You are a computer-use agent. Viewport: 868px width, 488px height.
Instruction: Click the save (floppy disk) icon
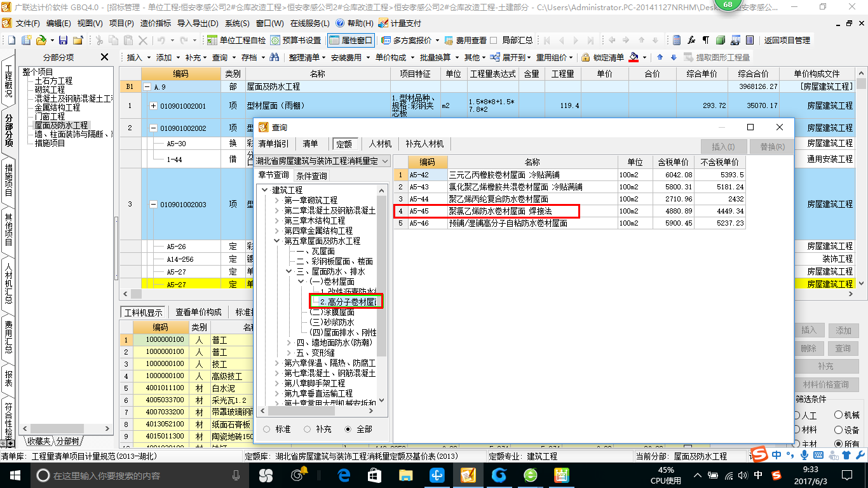64,40
